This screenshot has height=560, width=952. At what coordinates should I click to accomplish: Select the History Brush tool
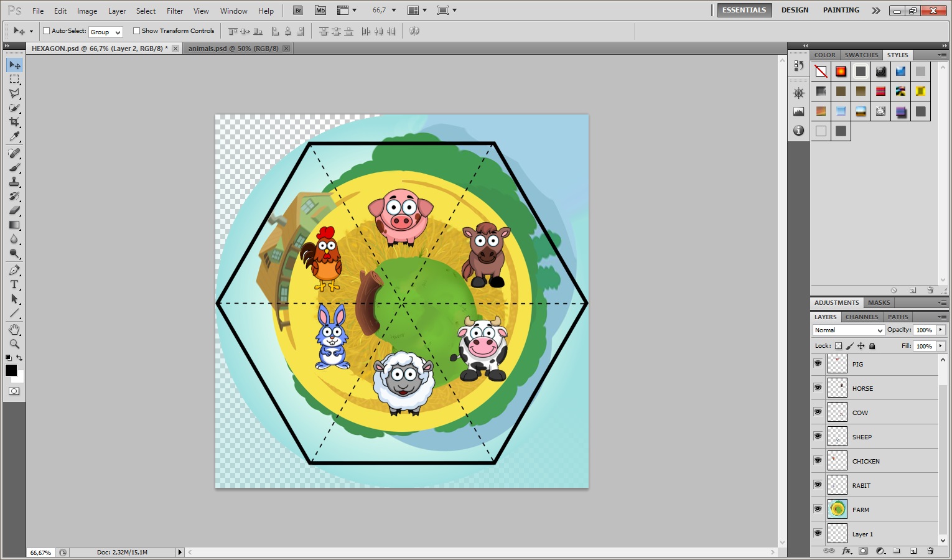14,196
